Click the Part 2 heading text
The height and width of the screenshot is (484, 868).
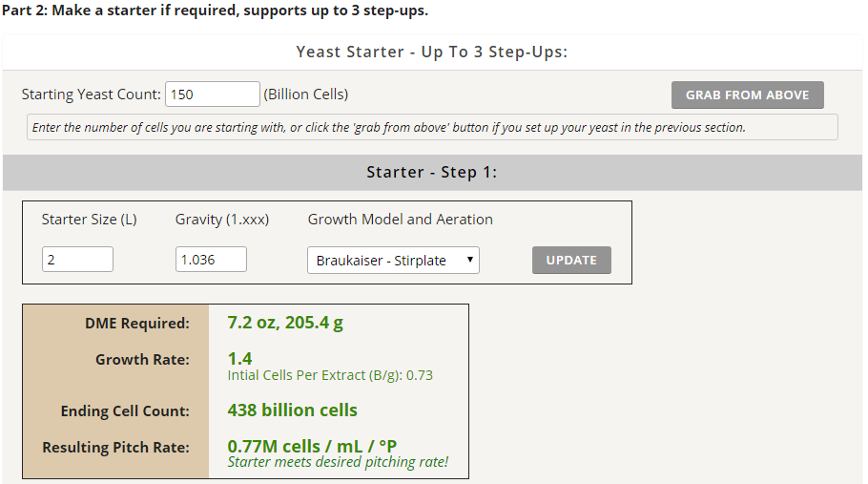click(215, 10)
